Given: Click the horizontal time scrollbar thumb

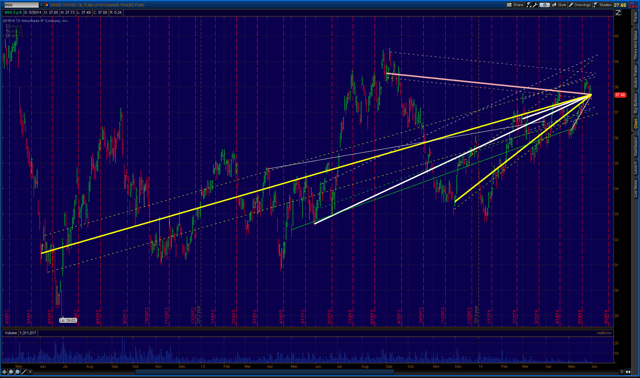Looking at the screenshot, I should pos(264,372).
